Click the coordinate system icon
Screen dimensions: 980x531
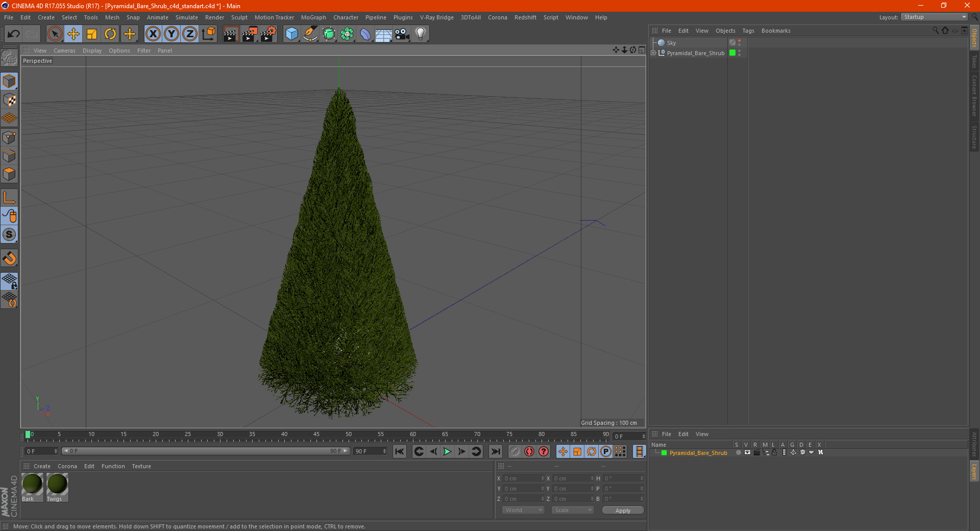tap(208, 34)
